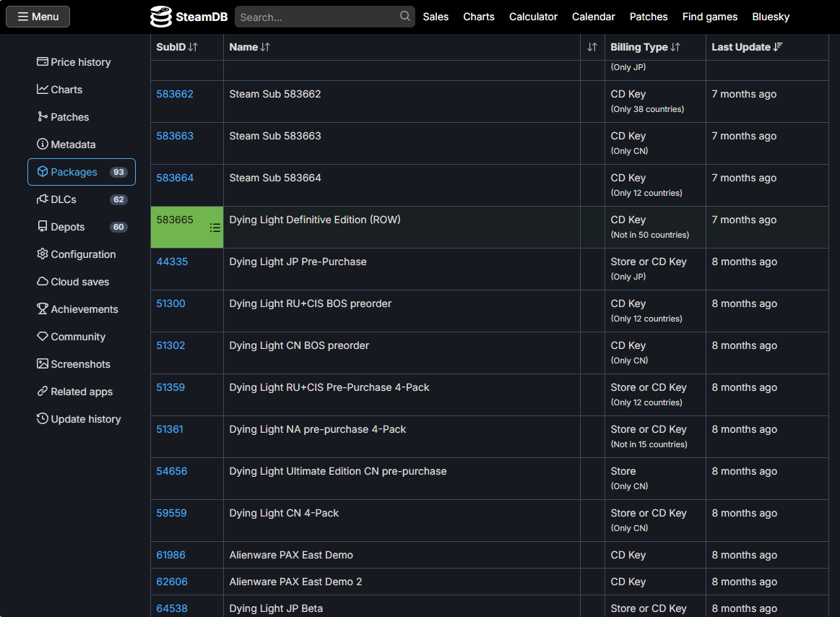Open package link 583662
Image resolution: width=840 pixels, height=617 pixels.
(175, 94)
